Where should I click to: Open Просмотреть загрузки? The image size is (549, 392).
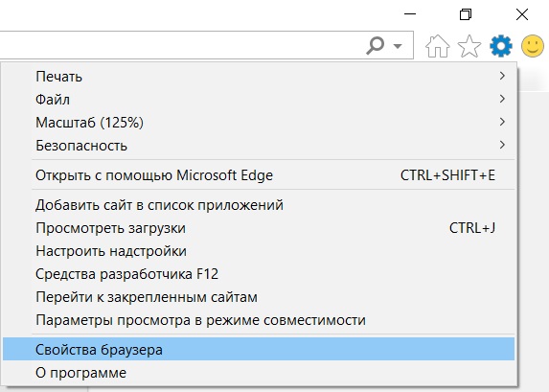click(x=259, y=228)
